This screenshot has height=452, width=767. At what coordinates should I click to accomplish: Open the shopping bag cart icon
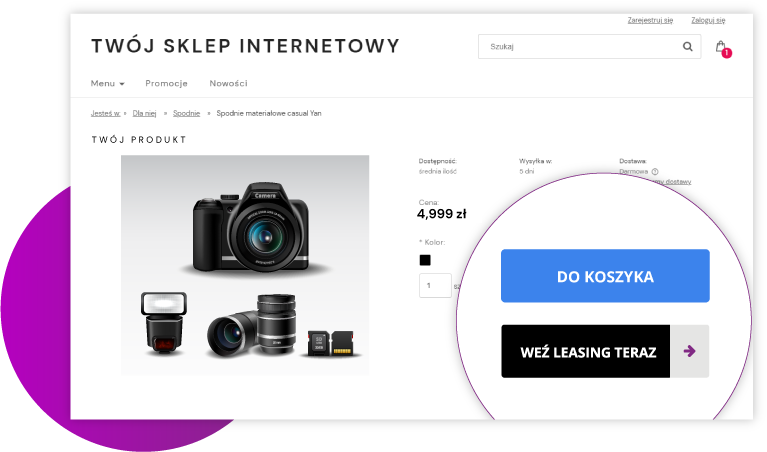tap(720, 46)
